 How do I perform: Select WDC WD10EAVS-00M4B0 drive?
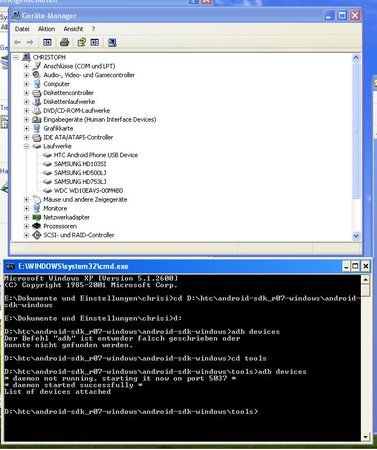(88, 191)
